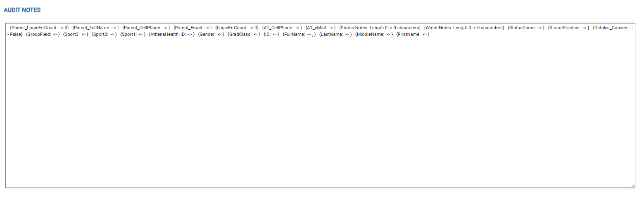Viewport: 644px width, 197px height.
Task: Click the '{FullName: -> , }' entry
Action: coord(299,34)
